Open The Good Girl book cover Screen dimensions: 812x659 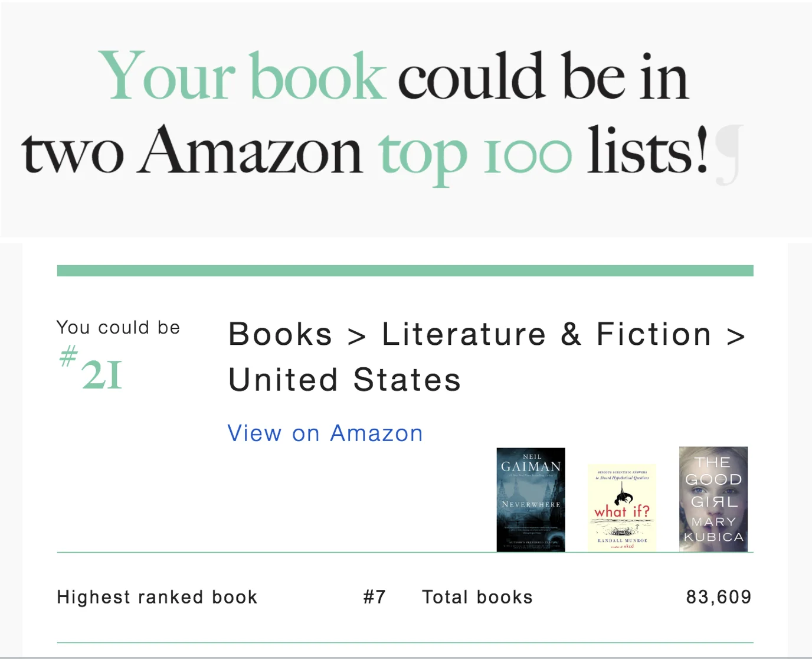pos(713,500)
